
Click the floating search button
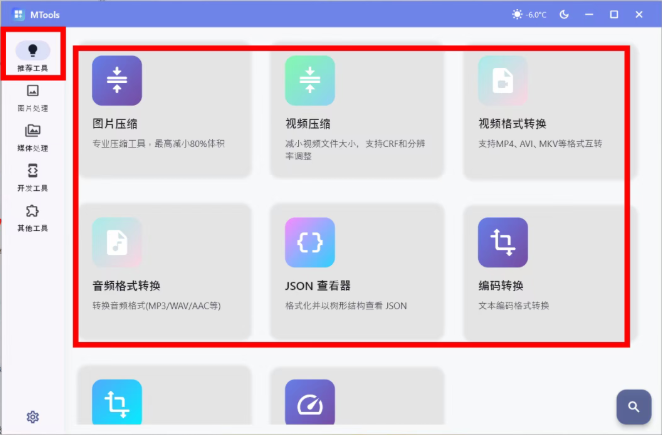(x=632, y=406)
